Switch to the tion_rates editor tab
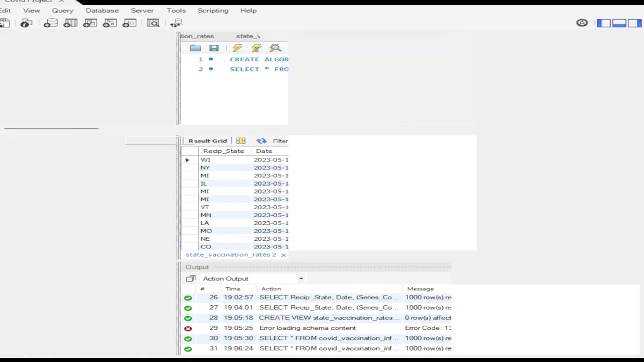This screenshot has width=644, height=362. pos(197,36)
